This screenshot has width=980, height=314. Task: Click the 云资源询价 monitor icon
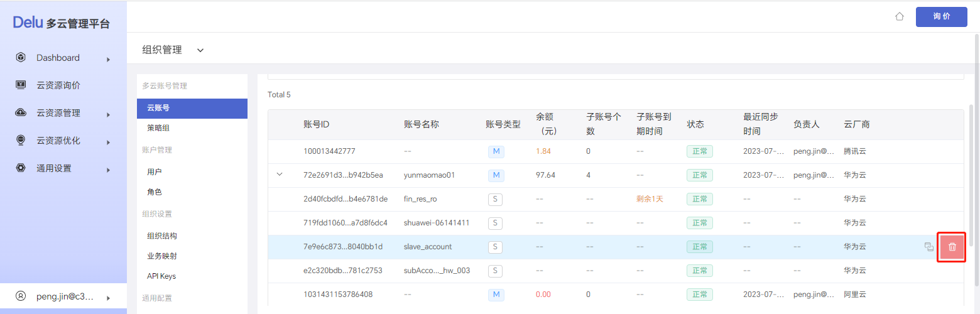tap(21, 85)
